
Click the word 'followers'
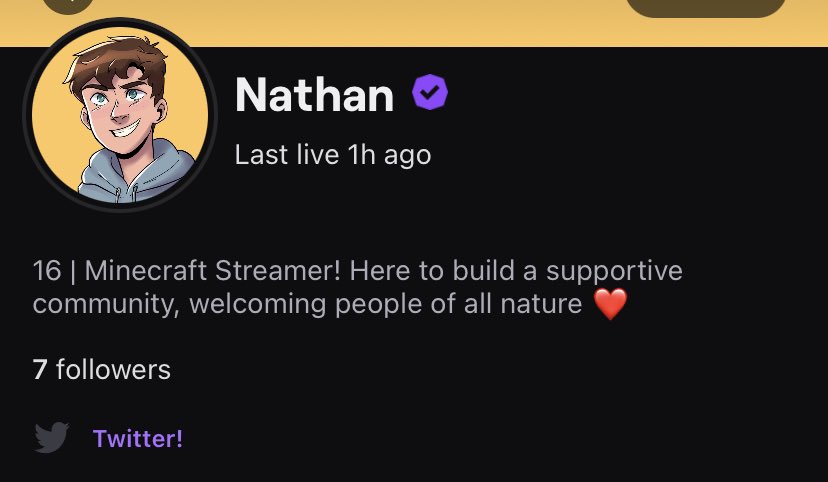(113, 369)
